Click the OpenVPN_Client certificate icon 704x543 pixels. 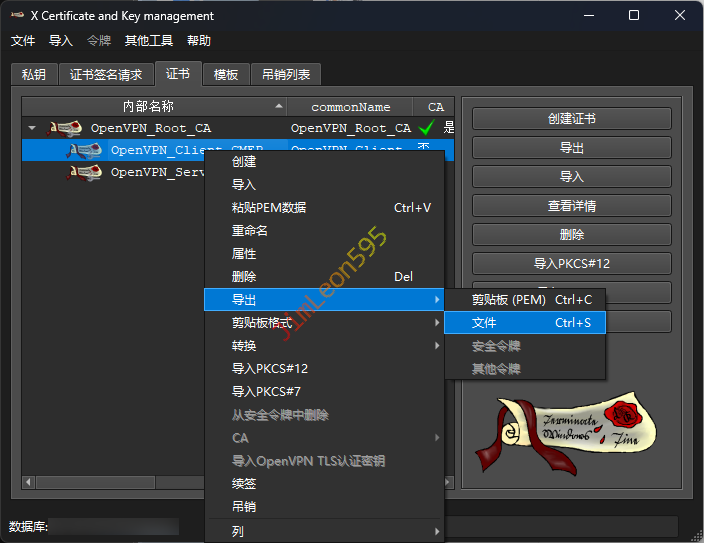[85, 150]
